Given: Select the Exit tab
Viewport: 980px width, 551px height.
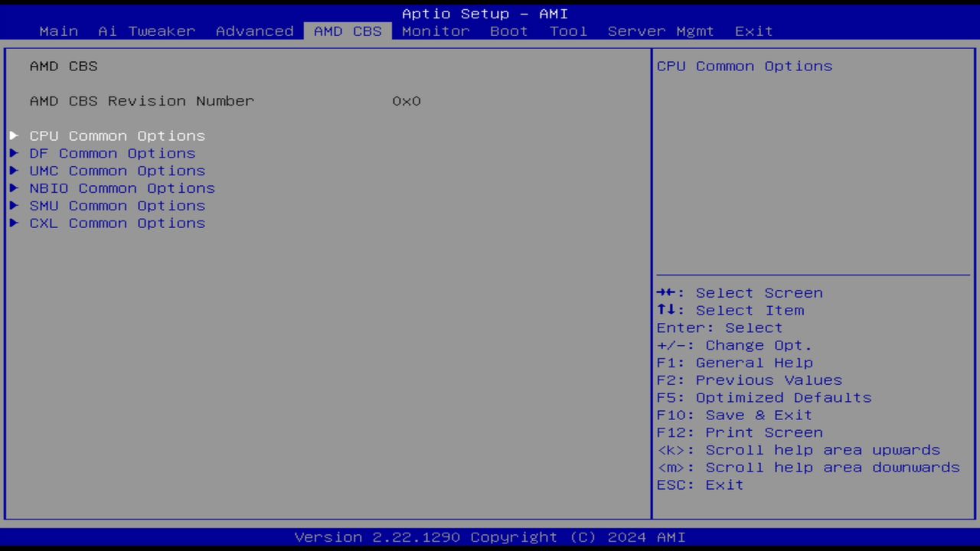Looking at the screenshot, I should click(x=754, y=31).
